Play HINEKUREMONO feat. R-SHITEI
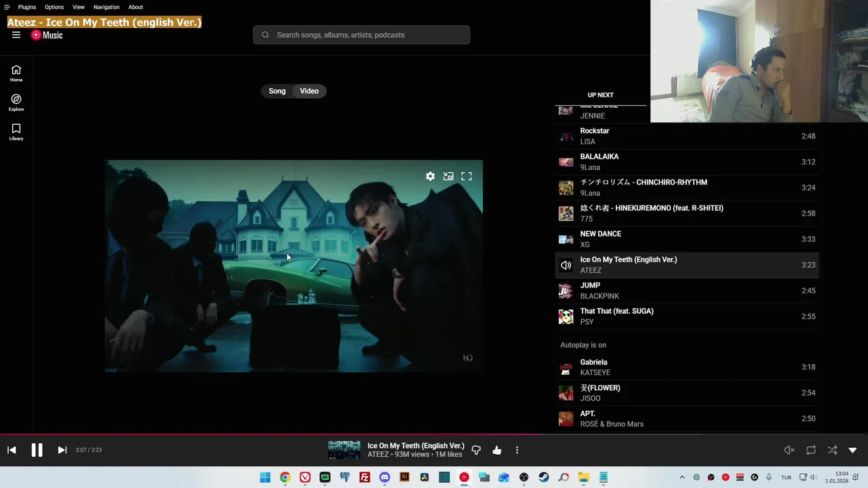This screenshot has width=868, height=488. pyautogui.click(x=687, y=213)
